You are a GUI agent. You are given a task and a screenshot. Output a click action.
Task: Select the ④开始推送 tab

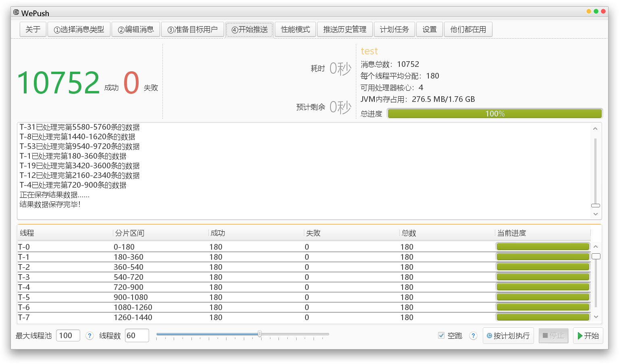pyautogui.click(x=249, y=29)
